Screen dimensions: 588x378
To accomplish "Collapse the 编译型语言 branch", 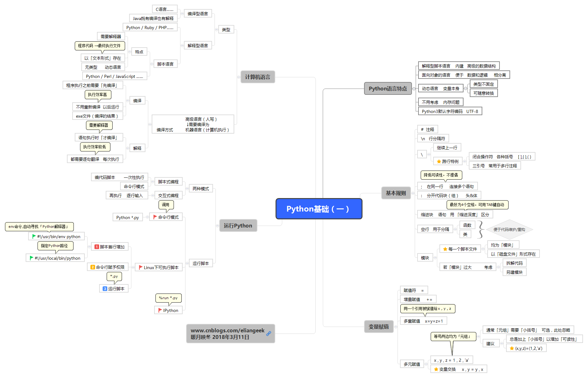I will [182, 13].
